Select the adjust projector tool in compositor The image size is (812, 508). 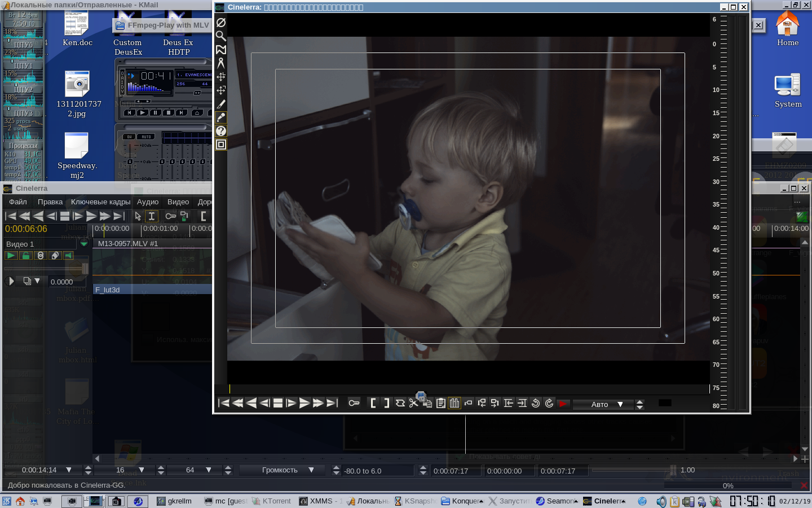[221, 90]
